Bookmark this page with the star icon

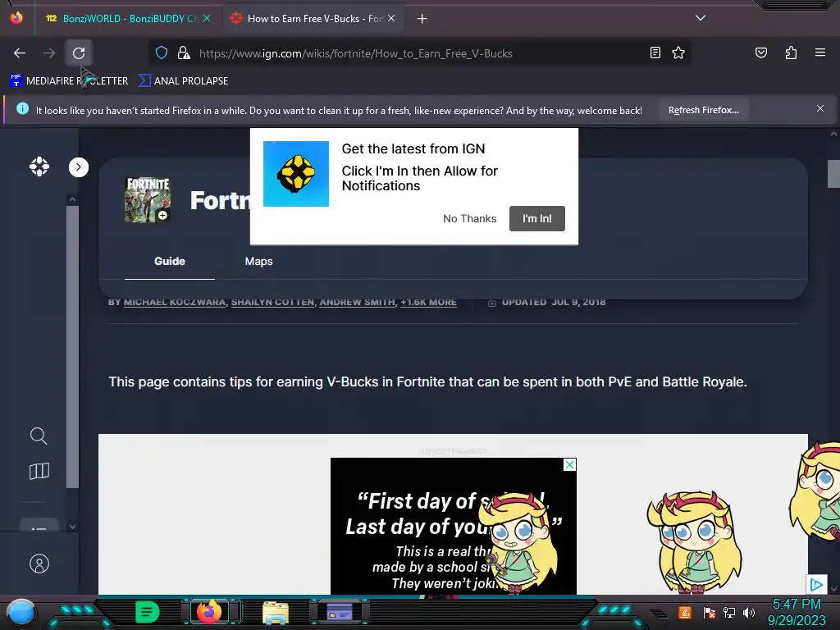coord(678,52)
